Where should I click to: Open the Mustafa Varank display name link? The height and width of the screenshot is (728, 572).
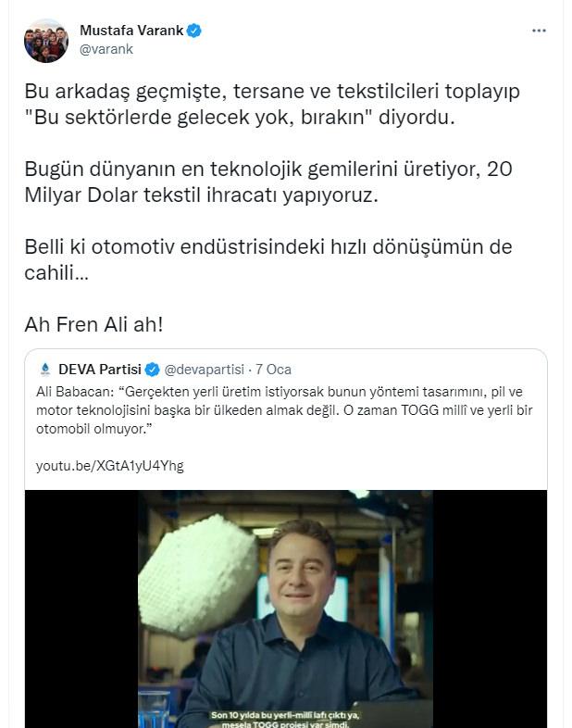click(131, 31)
